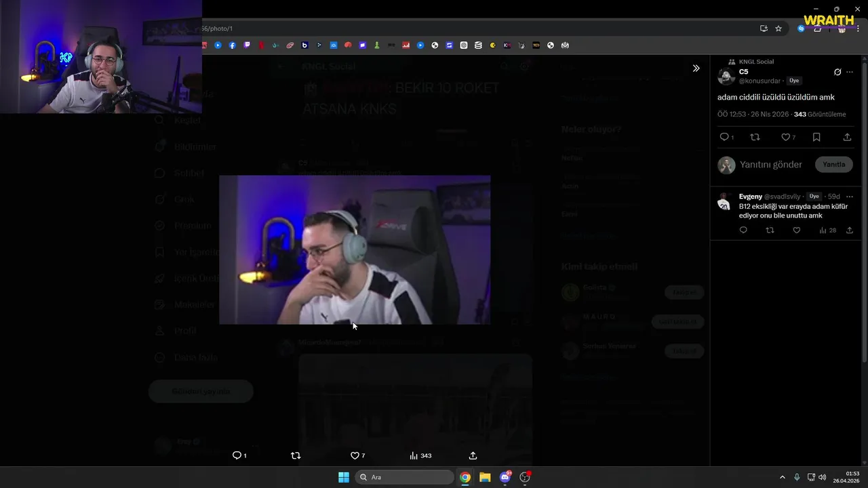Viewport: 868px width, 488px height.
Task: Open C5 profile avatar in side panel
Action: (726, 76)
